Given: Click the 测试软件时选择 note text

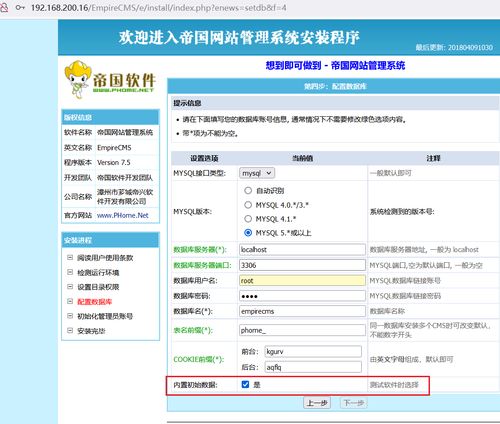Looking at the screenshot, I should pyautogui.click(x=394, y=385).
